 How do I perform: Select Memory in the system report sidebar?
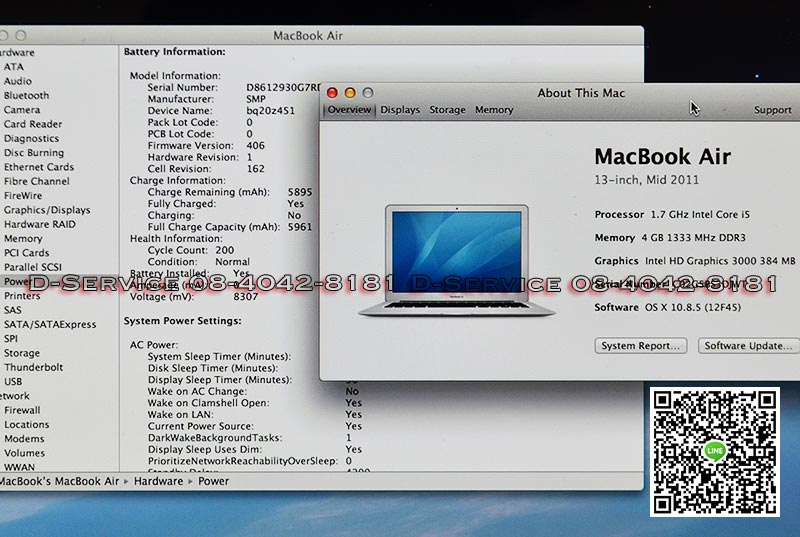[23, 238]
